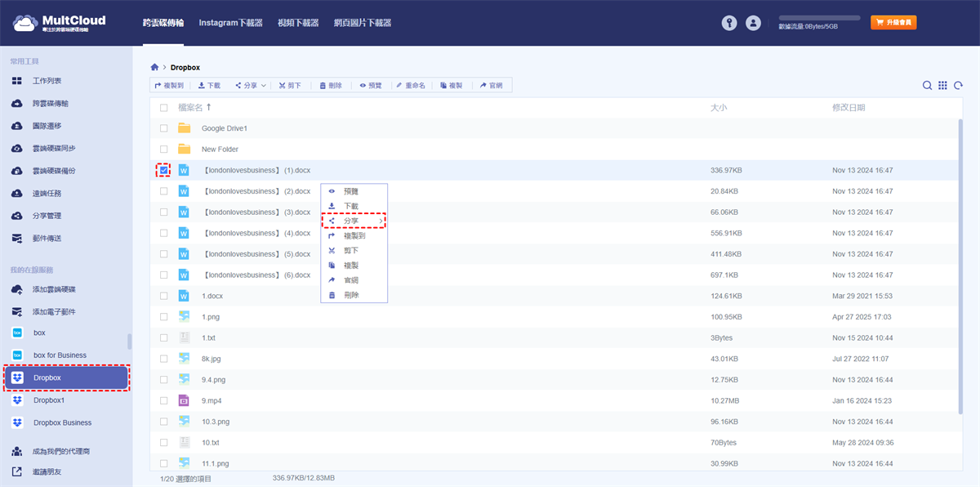This screenshot has height=487, width=980.
Task: Open the user account avatar icon
Action: [753, 24]
